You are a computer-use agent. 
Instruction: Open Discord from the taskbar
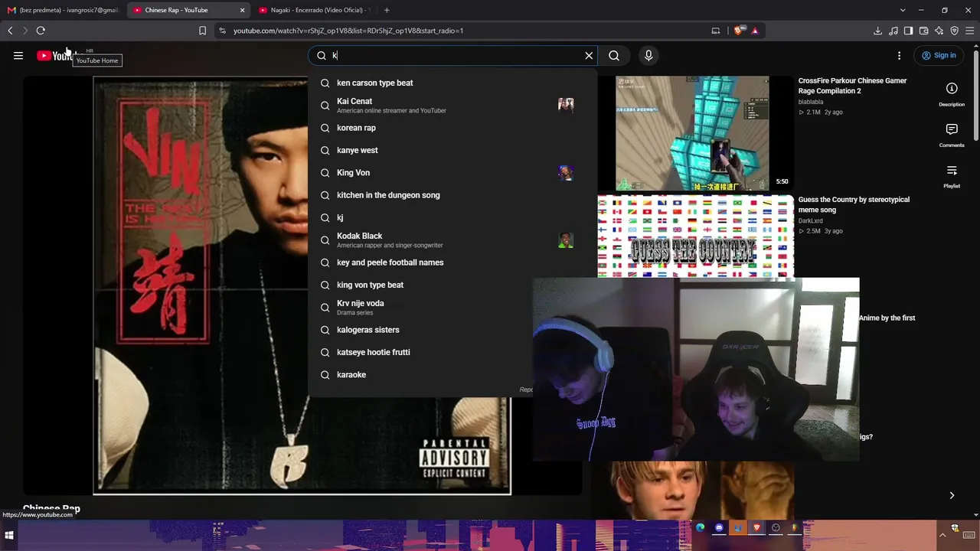719,527
